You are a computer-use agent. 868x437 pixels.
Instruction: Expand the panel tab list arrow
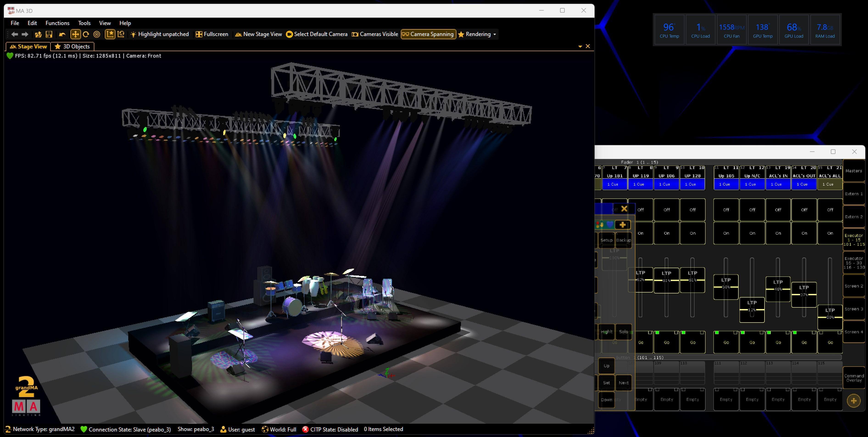point(580,47)
